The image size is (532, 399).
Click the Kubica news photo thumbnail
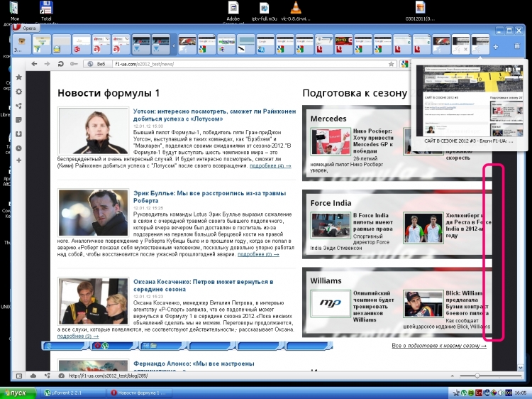click(x=94, y=212)
